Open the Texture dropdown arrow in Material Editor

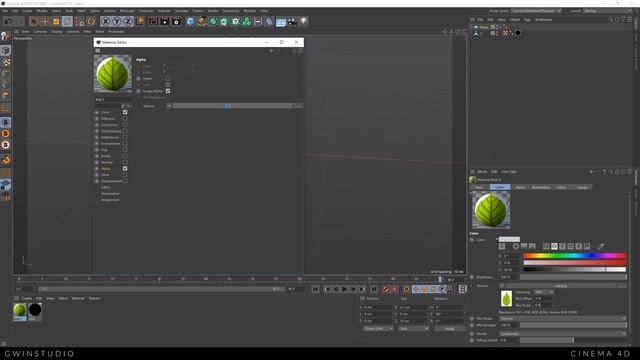[169, 106]
